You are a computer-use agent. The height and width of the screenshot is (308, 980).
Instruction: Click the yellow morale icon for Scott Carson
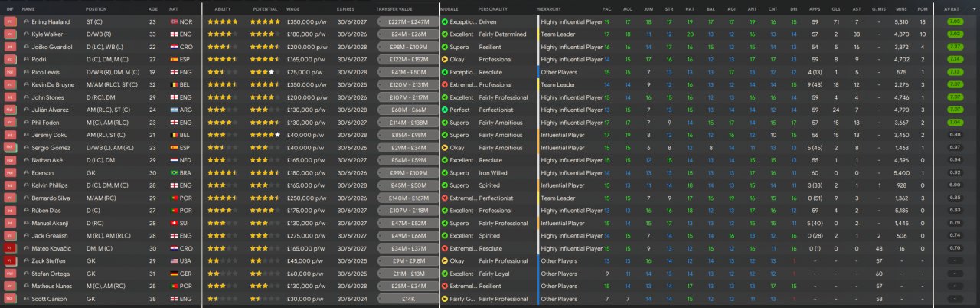446,299
